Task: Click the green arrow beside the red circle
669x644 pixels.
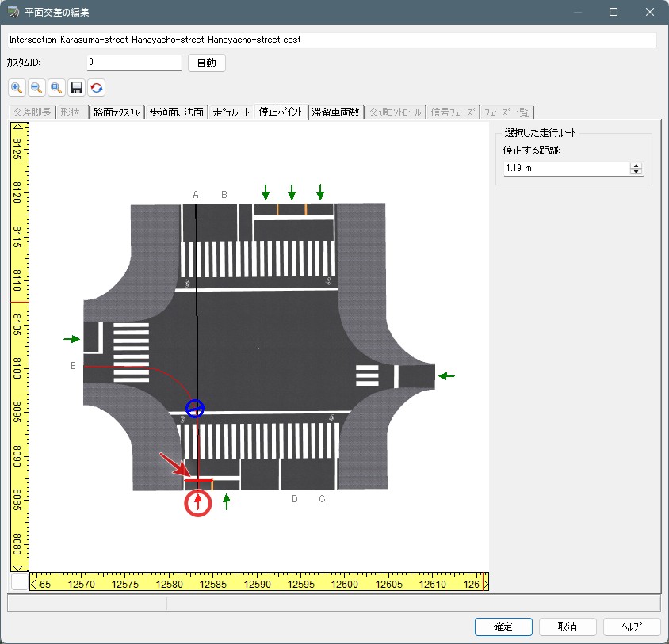Action: [227, 501]
